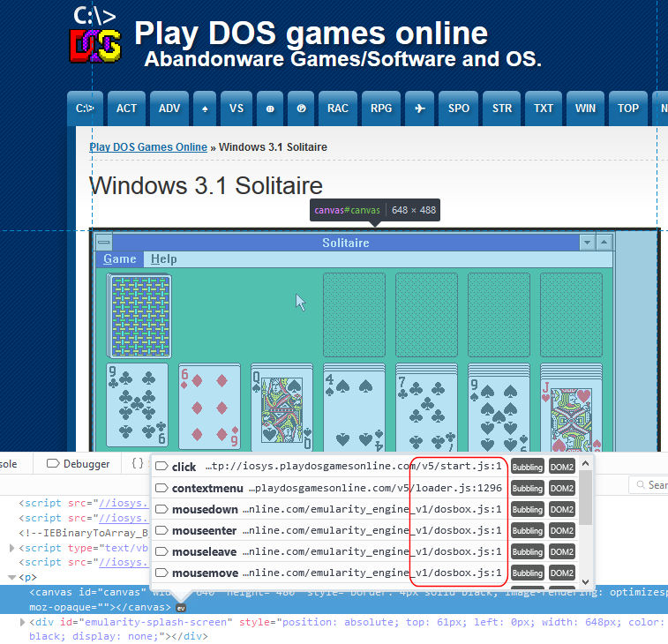Image resolution: width=668 pixels, height=644 pixels.
Task: Click the round dots icon nav tab
Action: coord(270,109)
